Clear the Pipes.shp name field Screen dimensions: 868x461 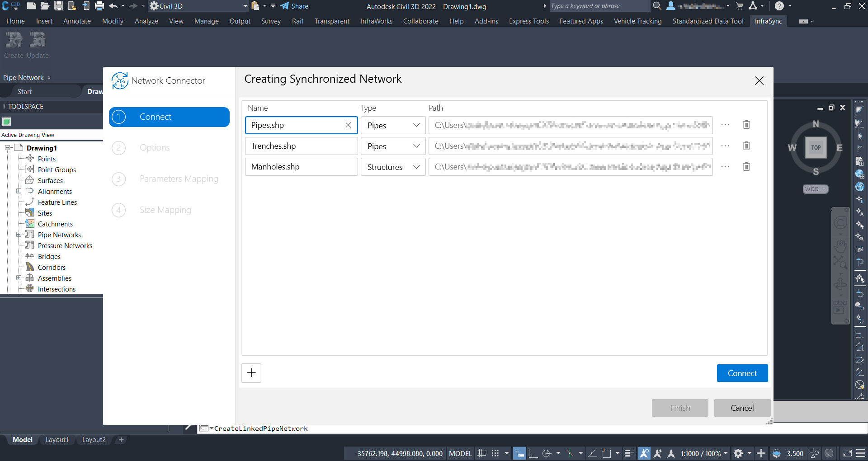(348, 125)
